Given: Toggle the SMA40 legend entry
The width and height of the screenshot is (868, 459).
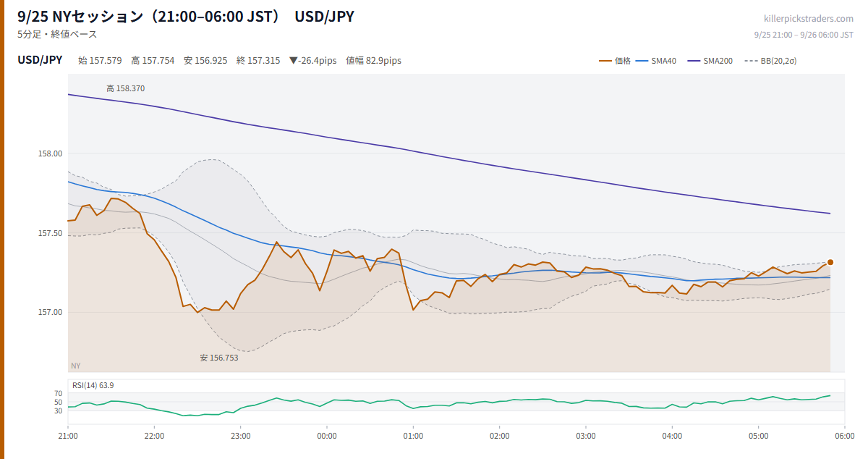Looking at the screenshot, I should tap(655, 61).
